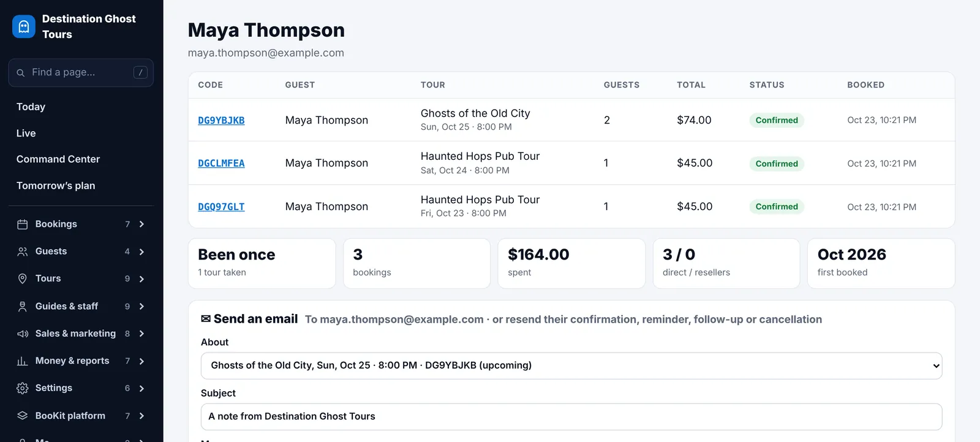Open the Live page

(x=26, y=133)
